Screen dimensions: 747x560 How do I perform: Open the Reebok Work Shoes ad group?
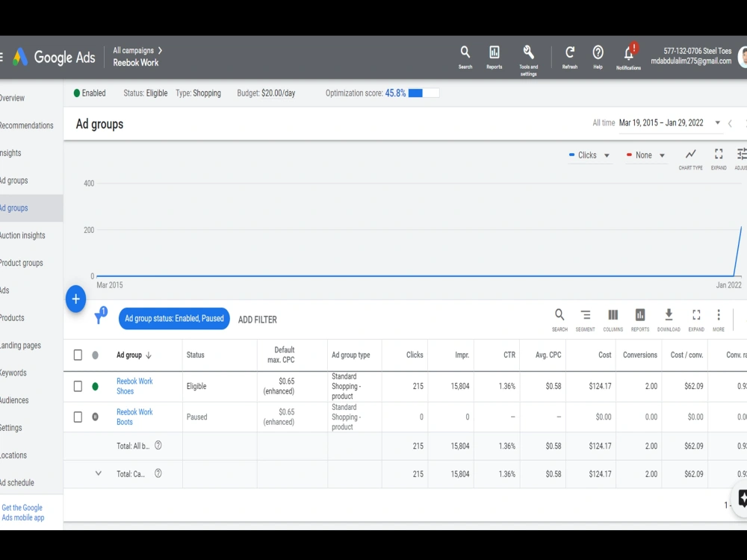click(134, 386)
